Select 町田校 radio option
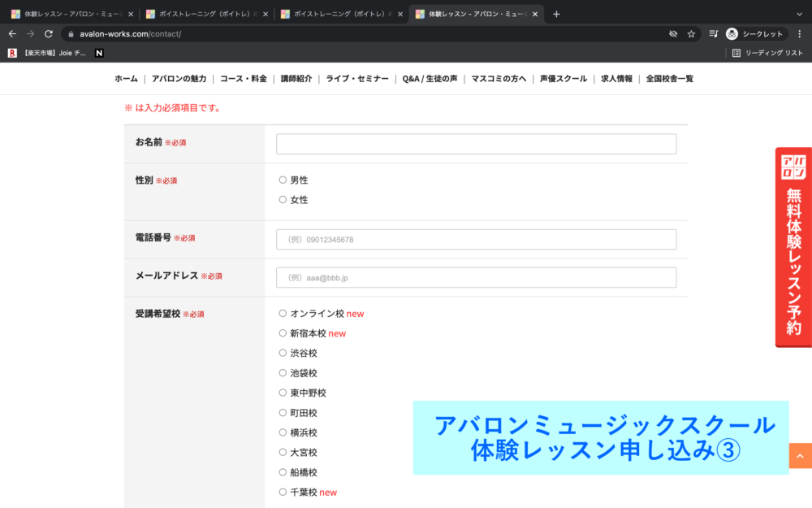Image resolution: width=812 pixels, height=508 pixels. (x=283, y=413)
